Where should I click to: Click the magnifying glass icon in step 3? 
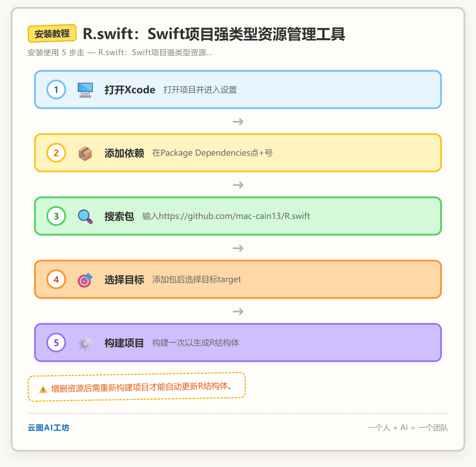pyautogui.click(x=85, y=217)
